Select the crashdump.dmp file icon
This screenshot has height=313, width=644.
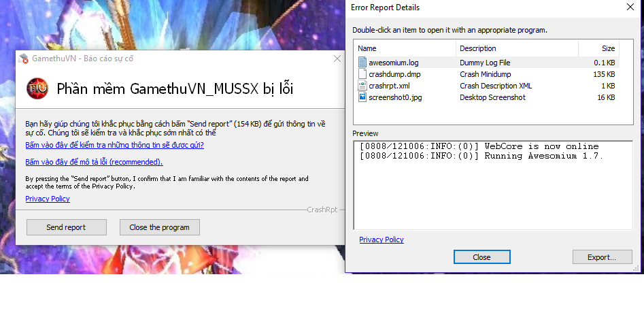(x=362, y=74)
